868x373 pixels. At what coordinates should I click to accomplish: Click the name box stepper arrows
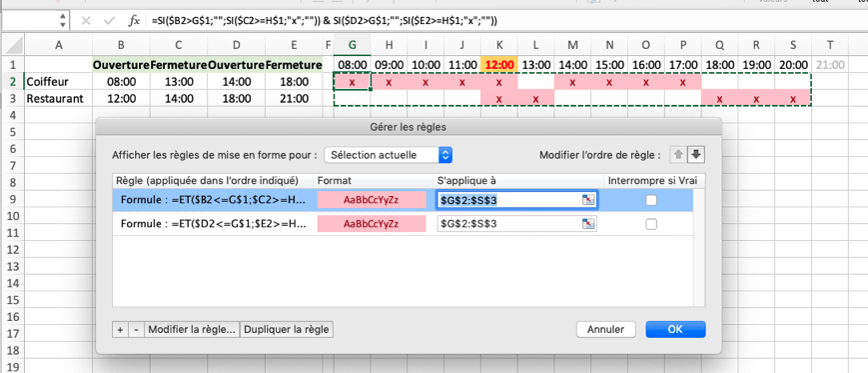point(63,21)
